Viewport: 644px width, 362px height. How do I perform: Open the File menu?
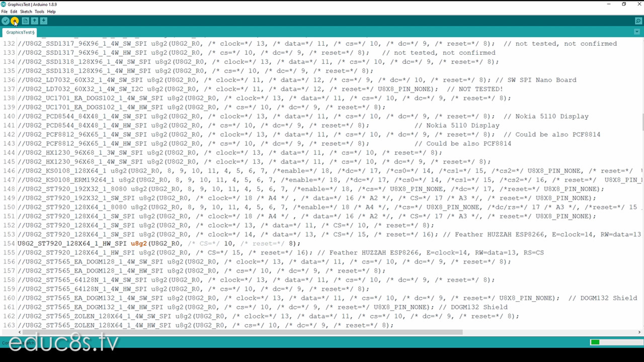[5, 12]
